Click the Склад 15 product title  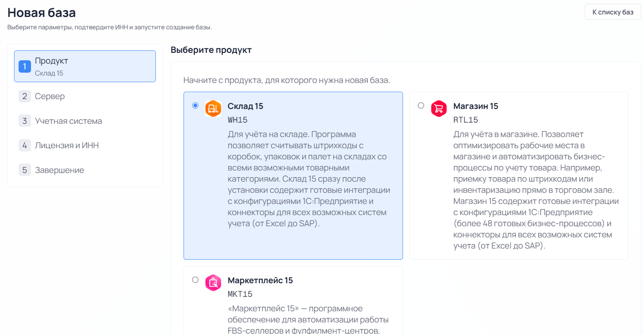pos(246,106)
